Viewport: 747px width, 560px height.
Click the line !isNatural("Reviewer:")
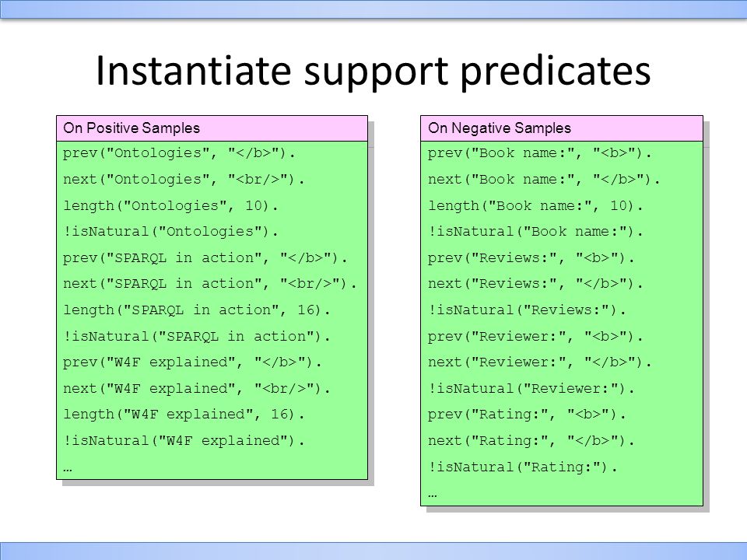point(531,389)
